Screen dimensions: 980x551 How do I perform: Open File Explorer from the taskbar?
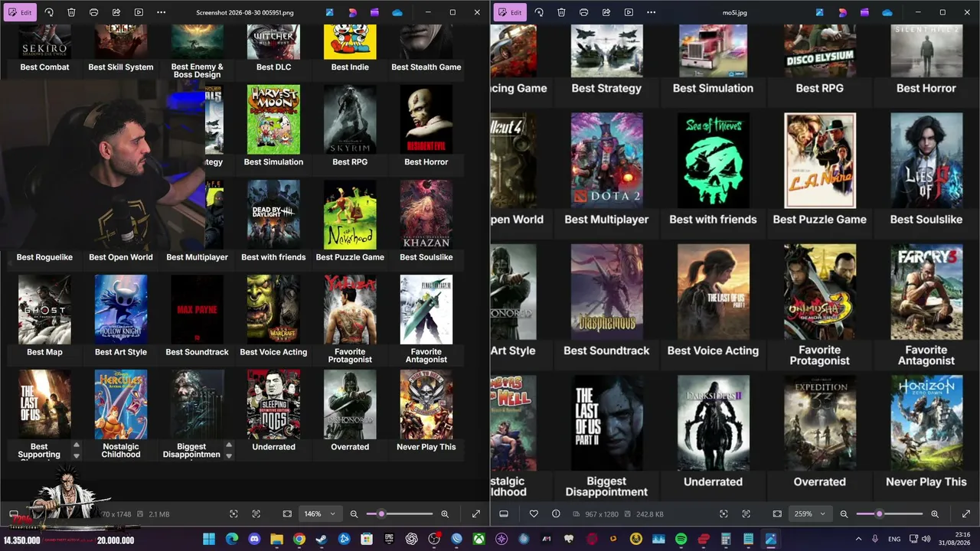tap(276, 540)
